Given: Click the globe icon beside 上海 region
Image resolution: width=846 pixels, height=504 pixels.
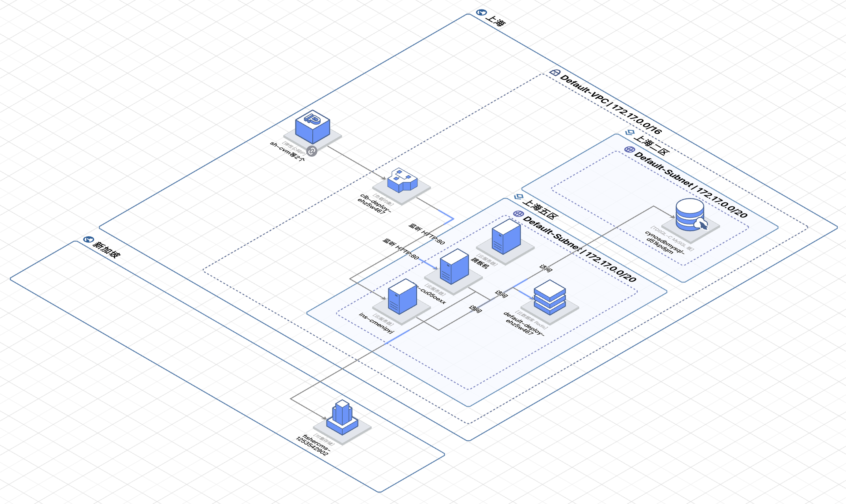Looking at the screenshot, I should [x=481, y=13].
